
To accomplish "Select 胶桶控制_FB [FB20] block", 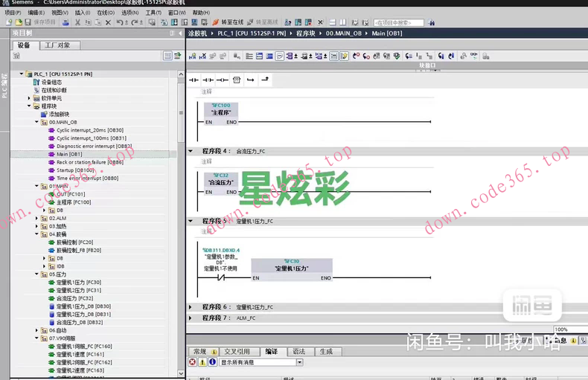I will 79,251.
